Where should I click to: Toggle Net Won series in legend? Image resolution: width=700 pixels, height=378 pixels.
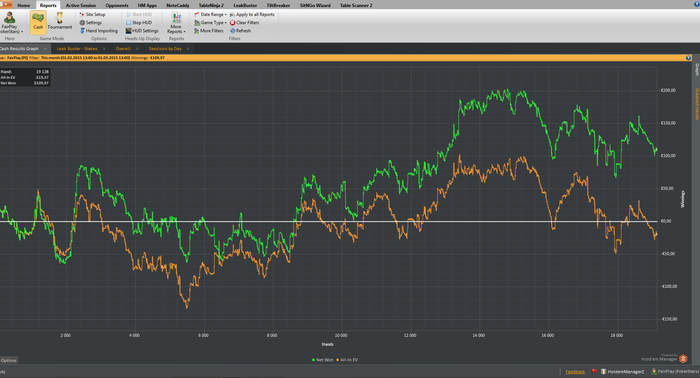pyautogui.click(x=323, y=360)
